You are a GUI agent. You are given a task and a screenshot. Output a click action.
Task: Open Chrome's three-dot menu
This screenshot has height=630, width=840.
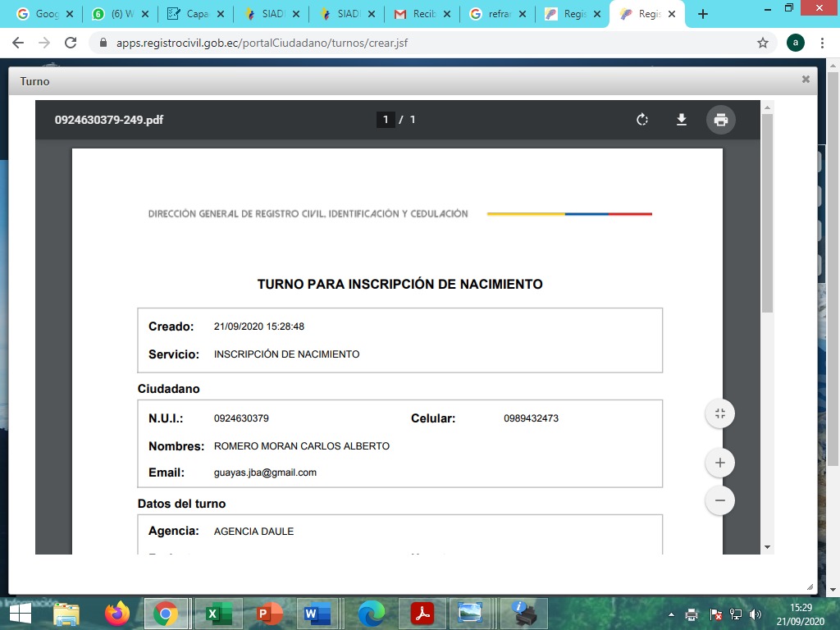coord(823,43)
